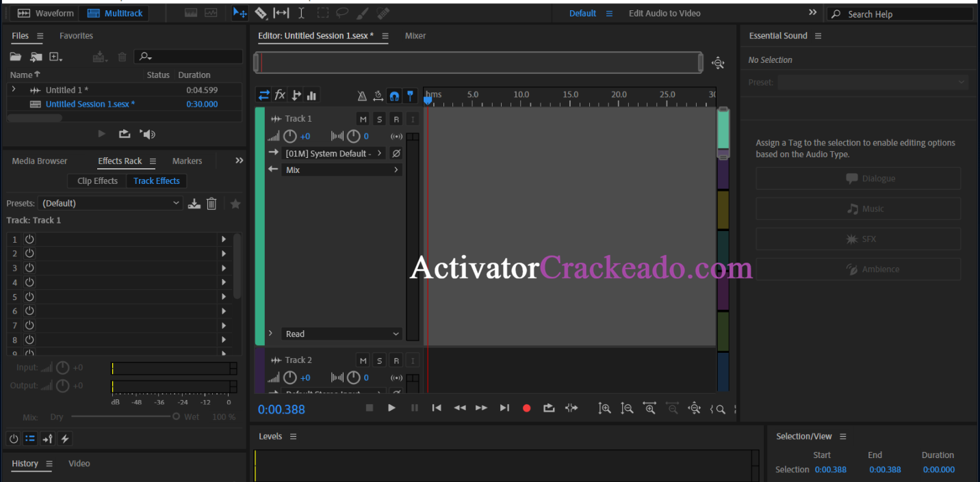This screenshot has width=980, height=482.
Task: Switch to the Mixer tab
Action: pyautogui.click(x=415, y=36)
